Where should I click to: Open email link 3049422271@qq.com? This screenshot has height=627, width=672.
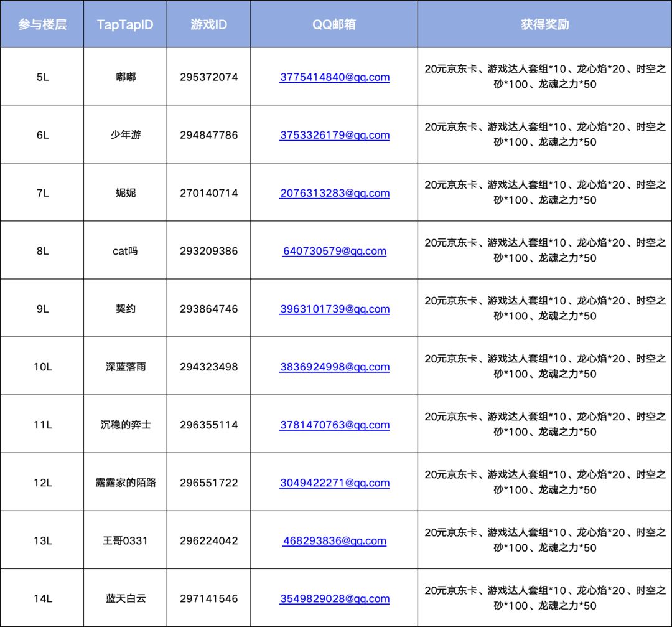tap(334, 483)
